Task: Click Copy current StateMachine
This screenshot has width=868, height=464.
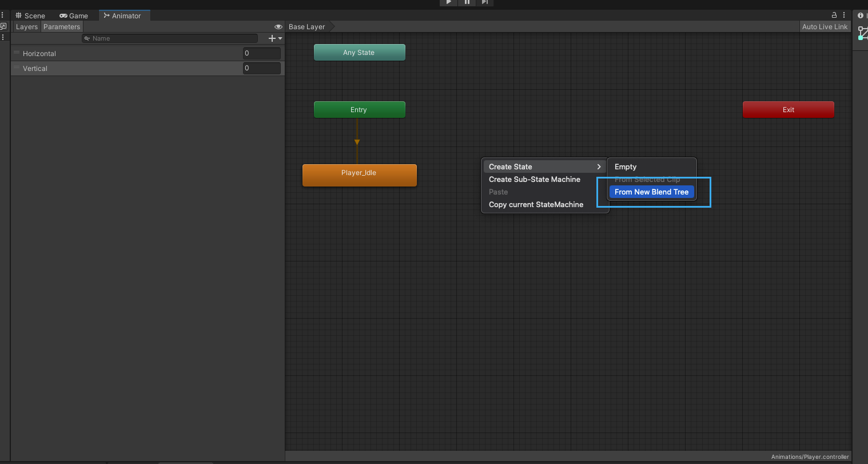Action: [x=536, y=205]
